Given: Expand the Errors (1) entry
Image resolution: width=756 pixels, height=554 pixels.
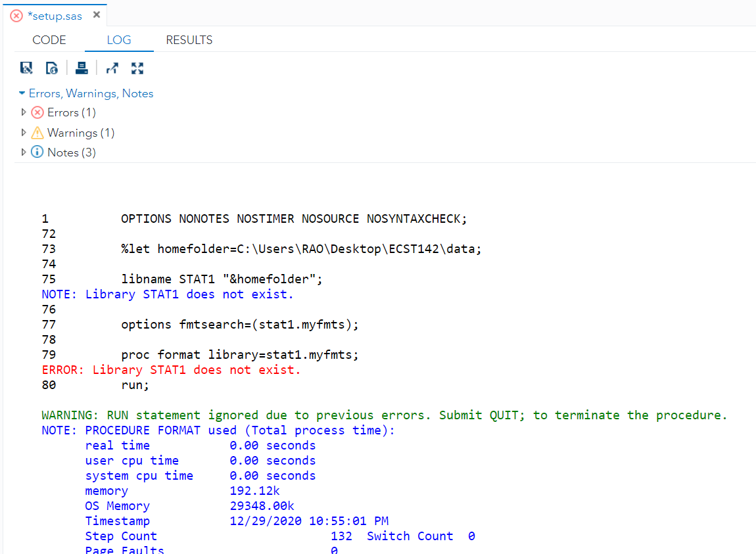Looking at the screenshot, I should pyautogui.click(x=24, y=112).
